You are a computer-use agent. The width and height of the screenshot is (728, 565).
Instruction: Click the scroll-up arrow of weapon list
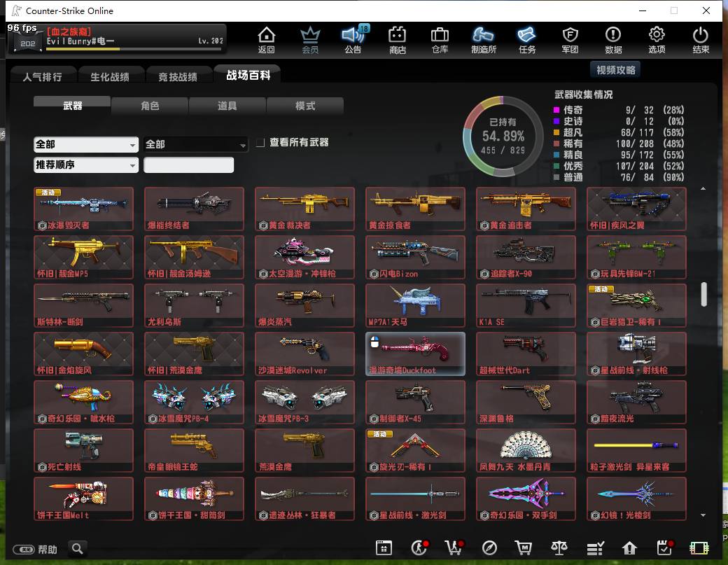coord(703,188)
